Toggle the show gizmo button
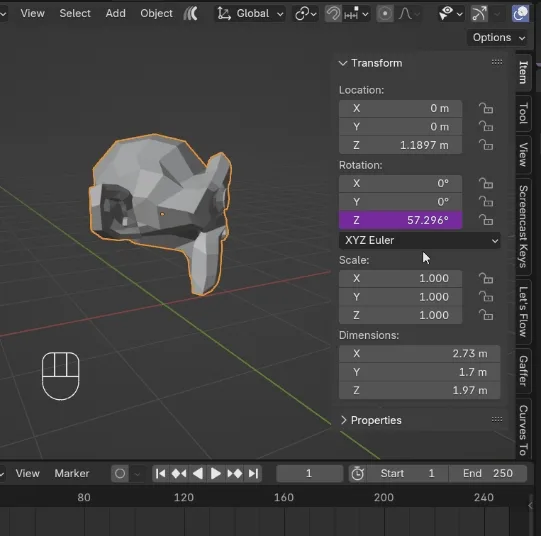Viewport: 541px width, 536px height. tap(479, 14)
